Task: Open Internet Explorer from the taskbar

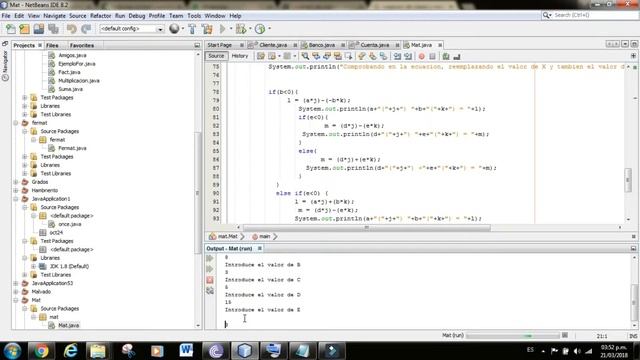Action: tap(70, 351)
